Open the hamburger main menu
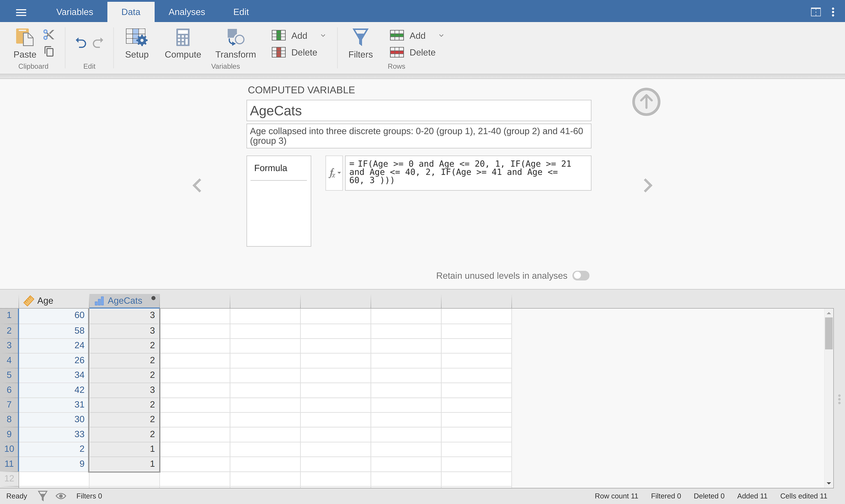 (x=21, y=12)
